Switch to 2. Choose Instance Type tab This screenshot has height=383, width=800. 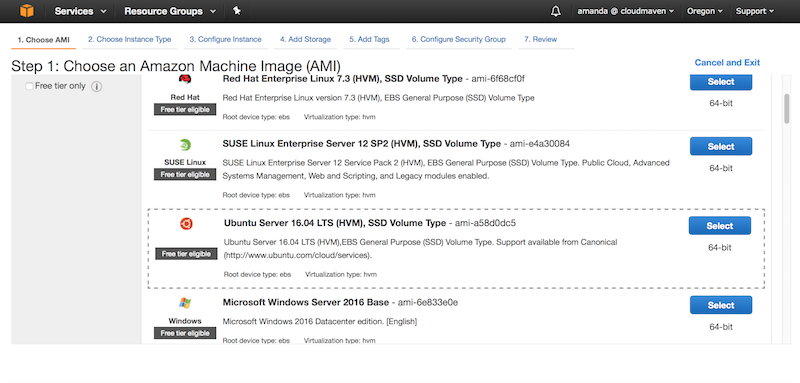[x=130, y=39]
